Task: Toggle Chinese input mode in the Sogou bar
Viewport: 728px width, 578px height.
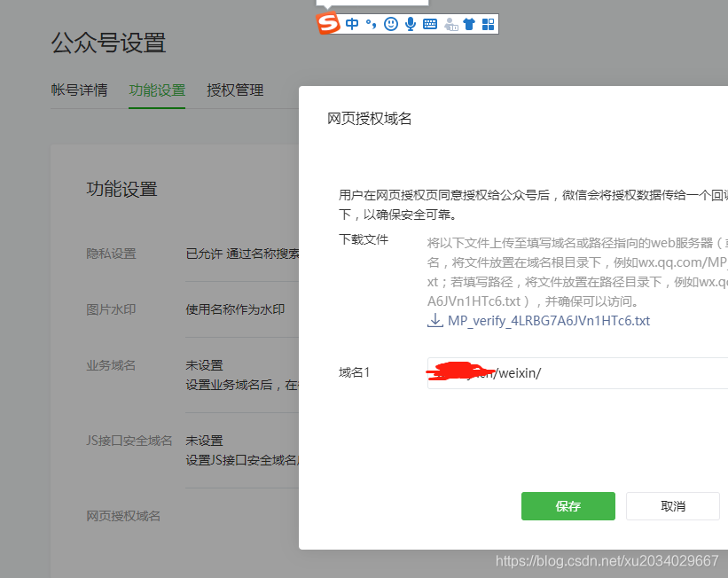Action: (x=352, y=24)
